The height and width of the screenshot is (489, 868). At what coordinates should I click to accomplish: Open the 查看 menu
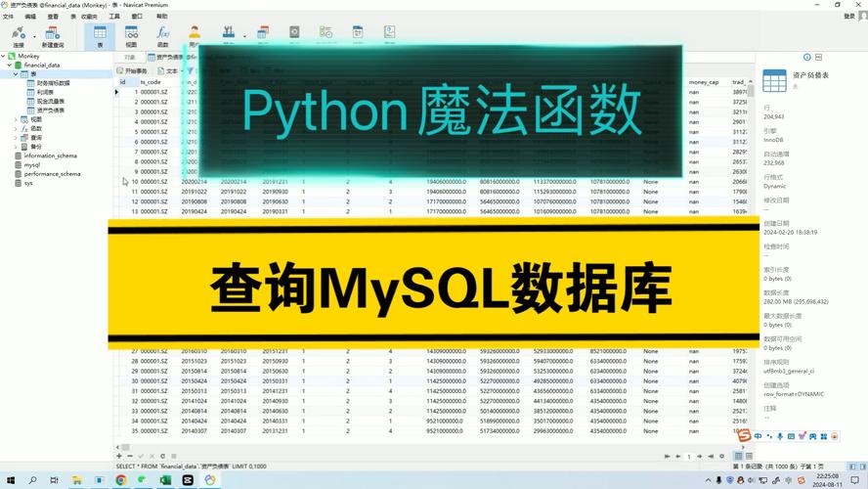[x=53, y=16]
